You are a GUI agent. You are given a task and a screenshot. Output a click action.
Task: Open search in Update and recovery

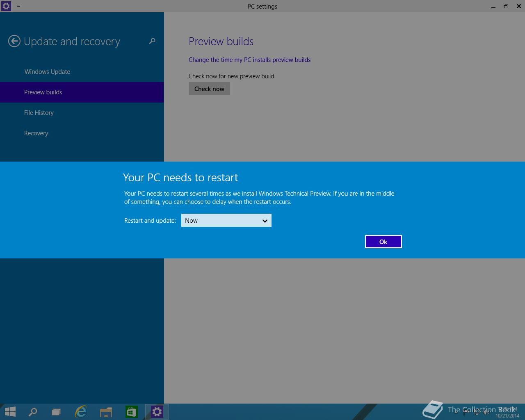[x=152, y=41]
